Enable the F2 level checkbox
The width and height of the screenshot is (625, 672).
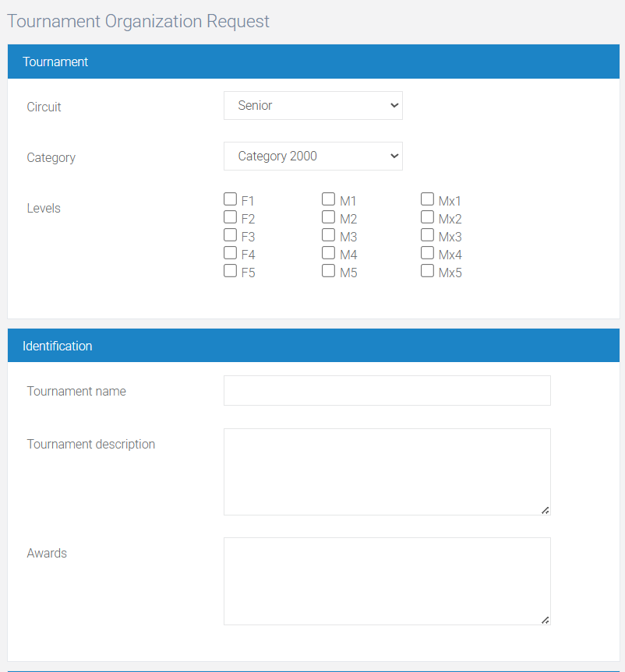[x=230, y=217]
